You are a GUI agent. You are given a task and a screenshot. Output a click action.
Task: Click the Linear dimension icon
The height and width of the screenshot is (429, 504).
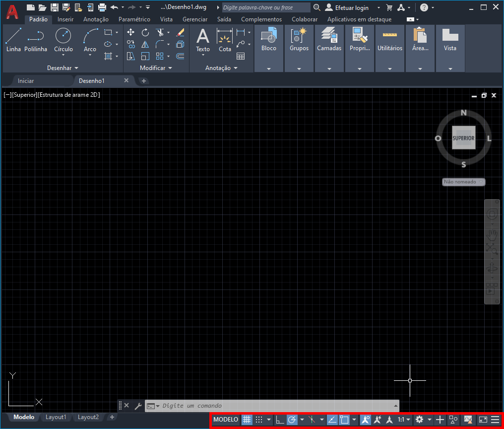(x=241, y=32)
